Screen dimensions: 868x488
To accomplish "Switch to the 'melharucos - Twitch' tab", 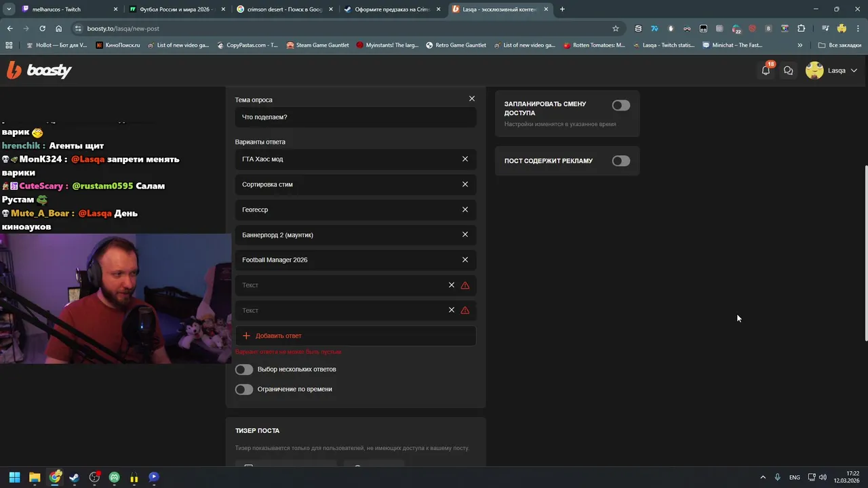I will 70,9.
